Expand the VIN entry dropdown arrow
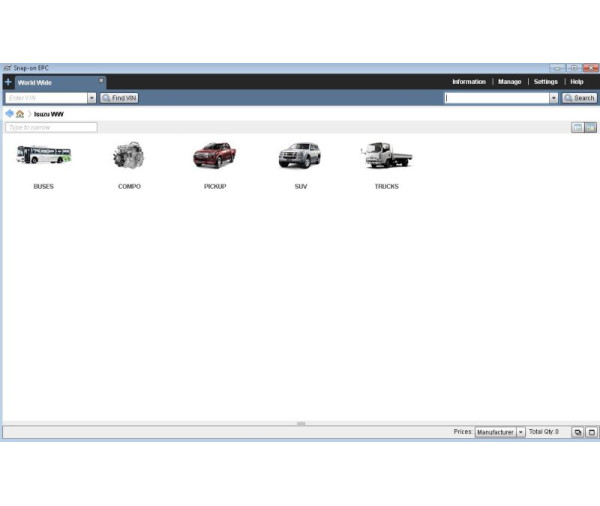 (92, 98)
